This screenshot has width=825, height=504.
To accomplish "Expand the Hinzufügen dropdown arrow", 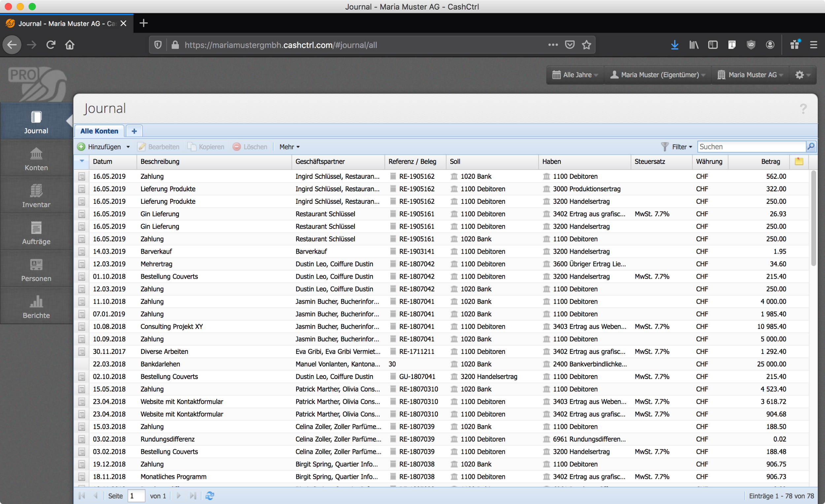I will click(128, 147).
